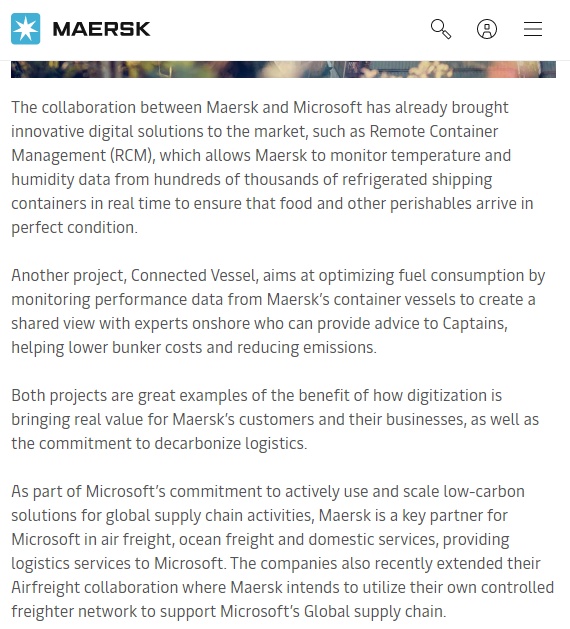Click the phrase 'Global supply chain.' at the end
The height and width of the screenshot is (629, 570).
375,611
